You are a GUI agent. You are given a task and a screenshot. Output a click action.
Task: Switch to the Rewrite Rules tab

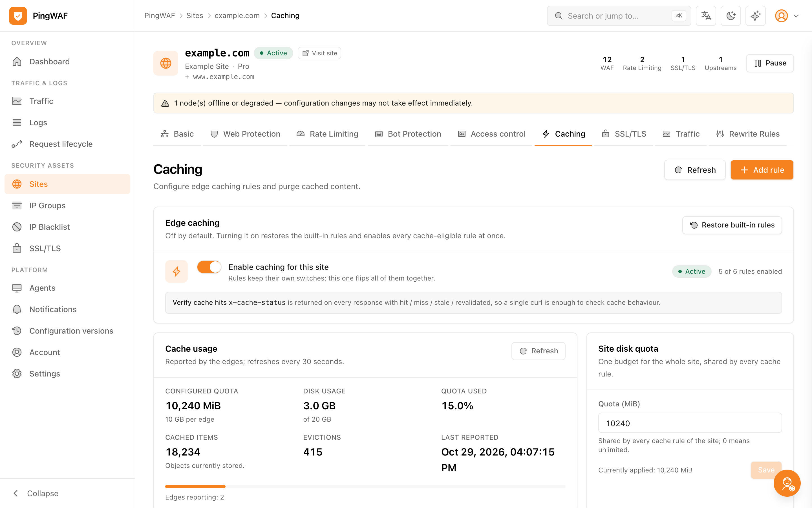[x=748, y=134]
